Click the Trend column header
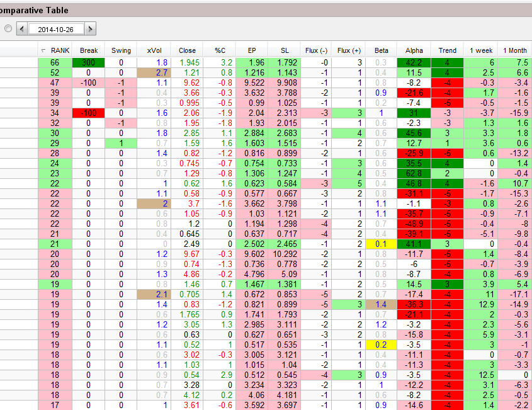The image size is (532, 410). [448, 50]
